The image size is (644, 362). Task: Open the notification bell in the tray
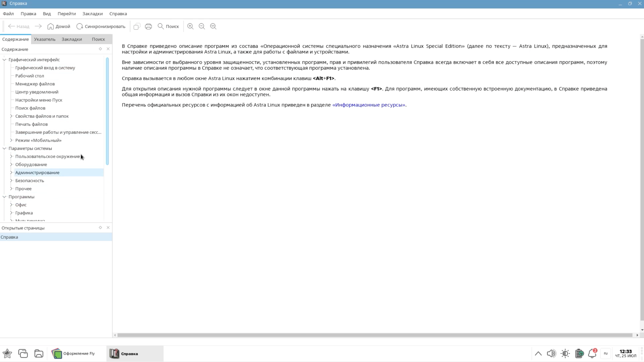[592, 354]
